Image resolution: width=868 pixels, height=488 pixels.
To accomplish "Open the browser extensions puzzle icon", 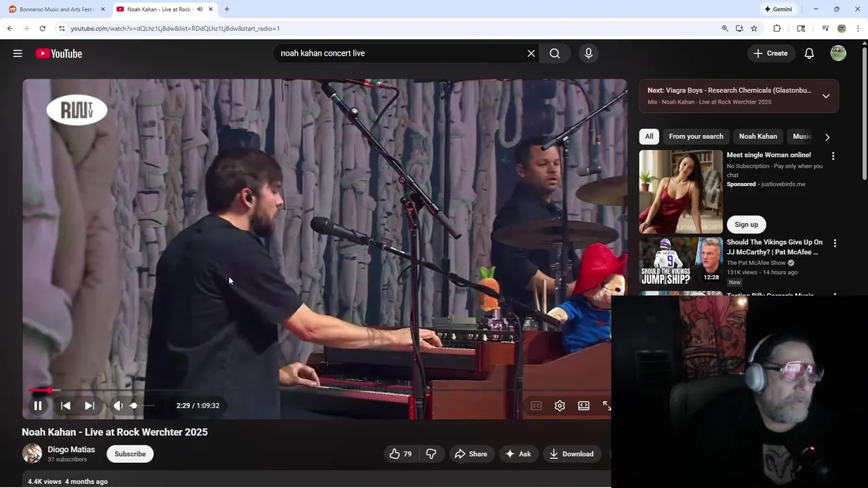I will (777, 28).
